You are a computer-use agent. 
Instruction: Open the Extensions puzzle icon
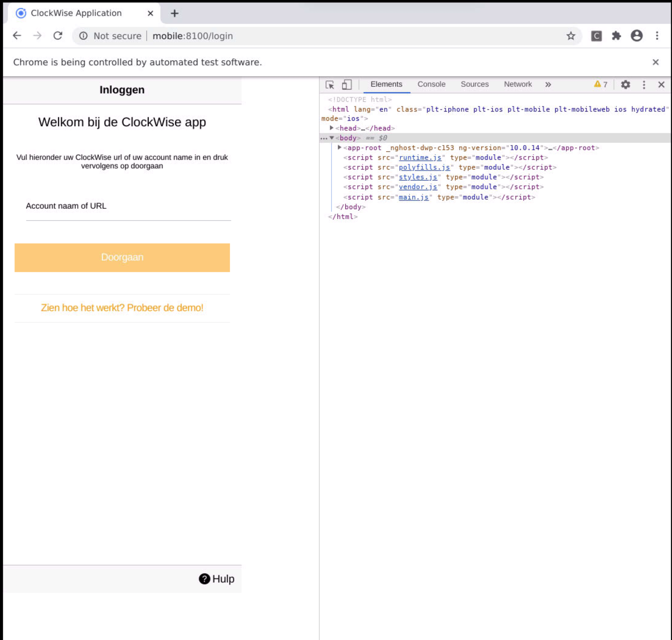(x=616, y=36)
